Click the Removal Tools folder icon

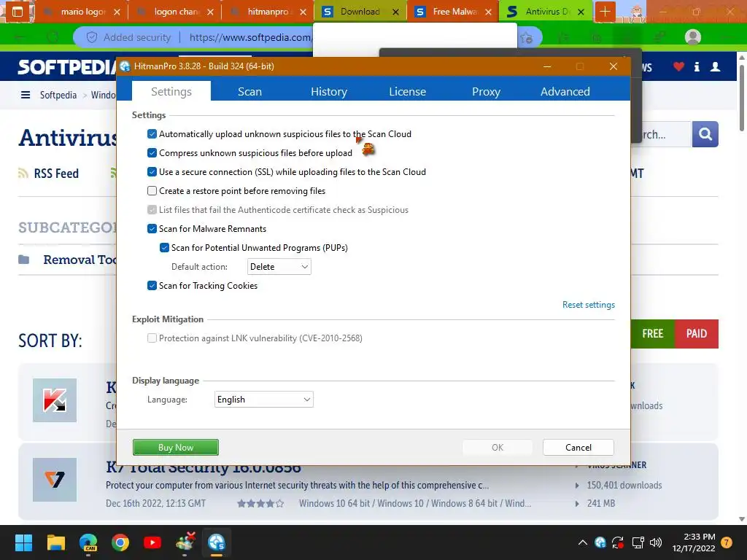(24, 260)
